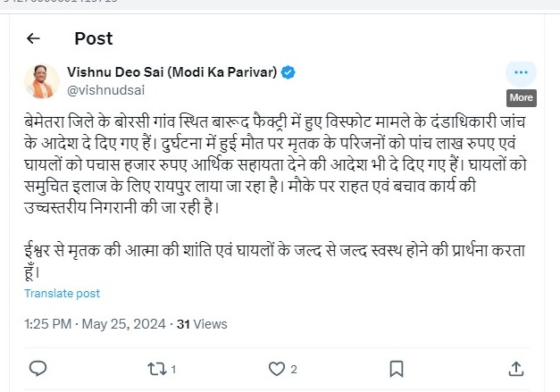Open the three-dot More options menu
The image size is (560, 392).
[521, 72]
